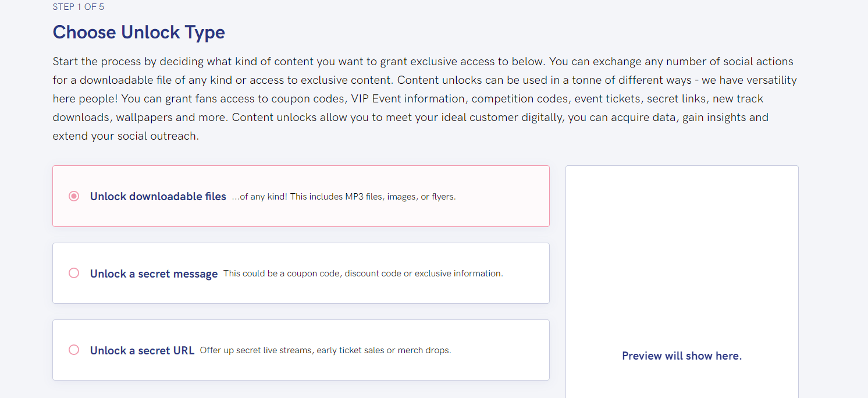Click the "STEP 1 OF 5" step indicator
Screen dimensions: 868x398
pos(78,6)
